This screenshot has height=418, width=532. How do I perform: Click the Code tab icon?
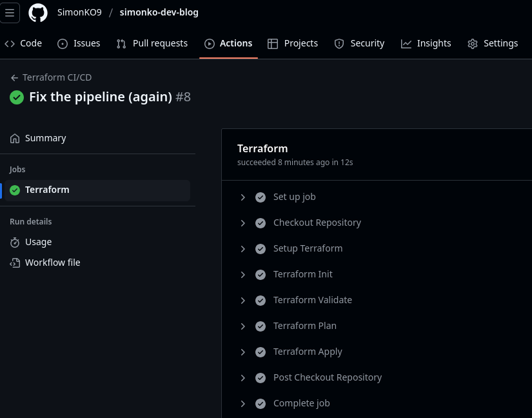tap(10, 43)
